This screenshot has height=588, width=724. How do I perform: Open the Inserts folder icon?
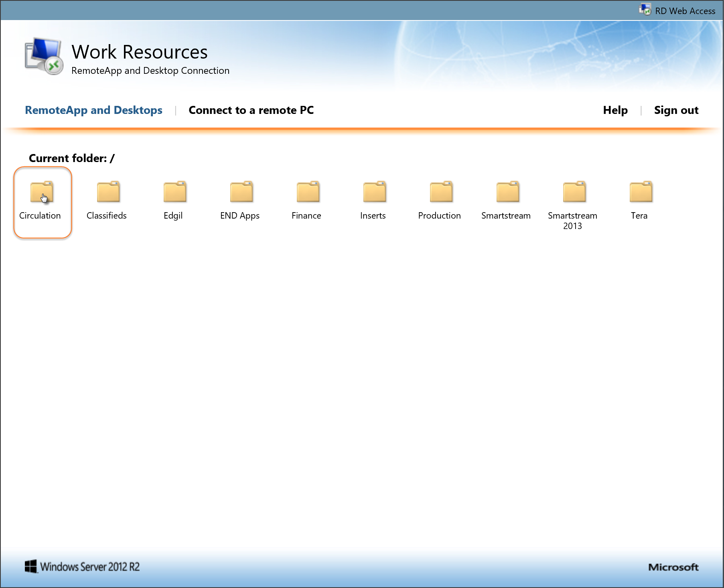coord(375,192)
